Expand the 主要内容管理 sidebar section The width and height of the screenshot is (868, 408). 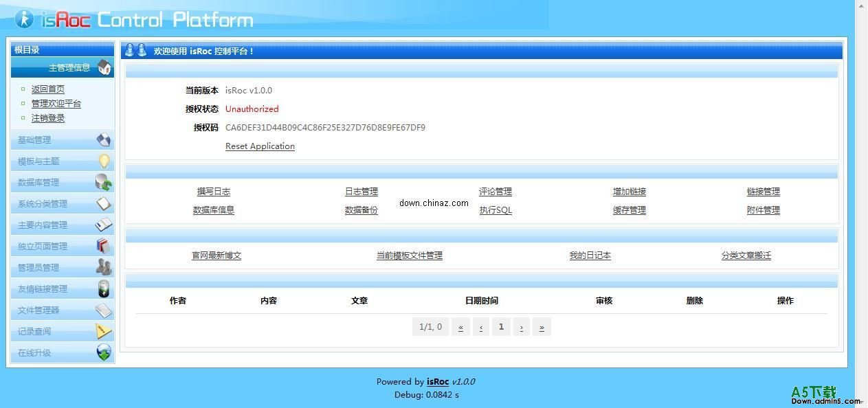tap(43, 225)
